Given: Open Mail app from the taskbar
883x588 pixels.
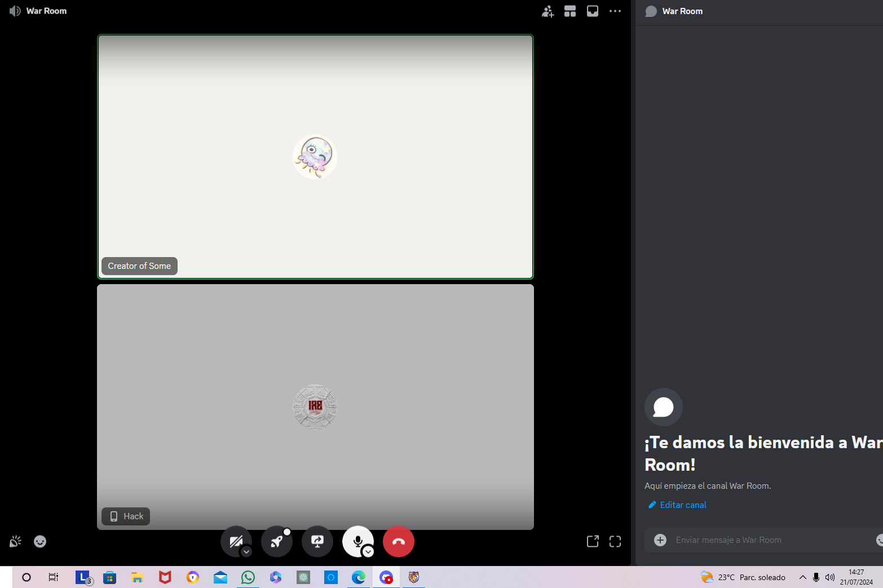Looking at the screenshot, I should pyautogui.click(x=220, y=577).
